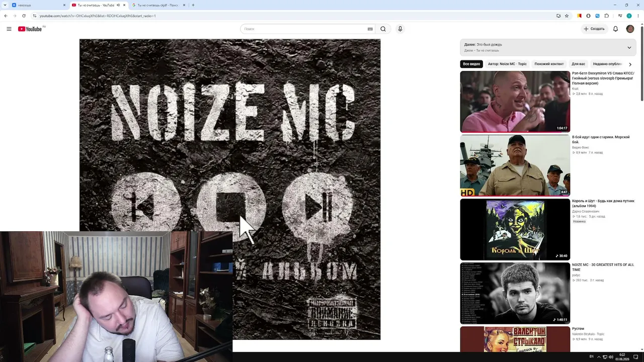The width and height of the screenshot is (644, 362).
Task: Go back in browser history
Action: [6, 16]
